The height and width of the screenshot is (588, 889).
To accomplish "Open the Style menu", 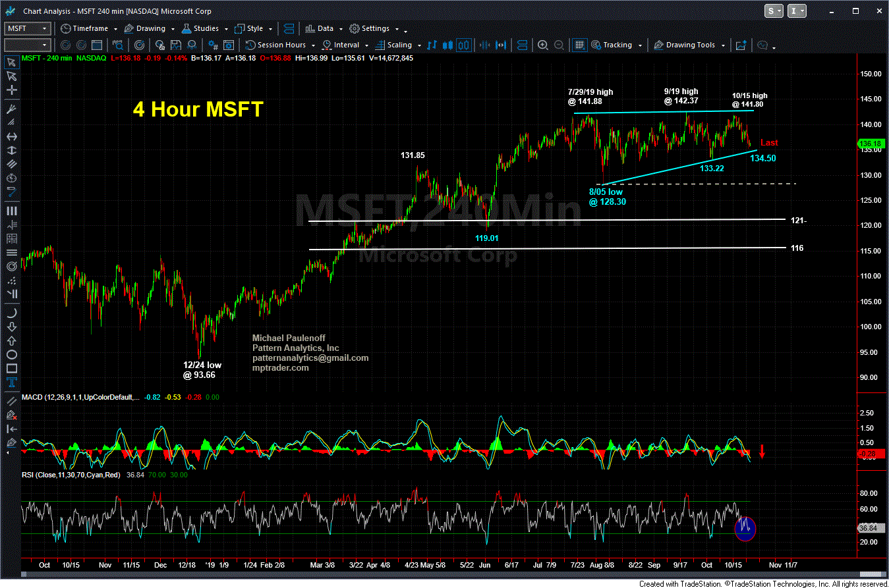I will [x=248, y=29].
